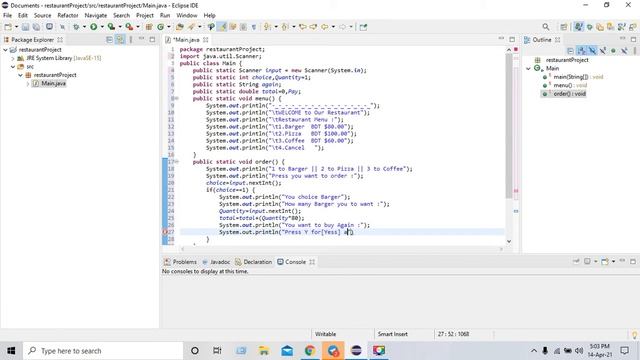640x360 pixels.
Task: Click the editor vertical scrollbar thumb
Action: tap(509, 126)
